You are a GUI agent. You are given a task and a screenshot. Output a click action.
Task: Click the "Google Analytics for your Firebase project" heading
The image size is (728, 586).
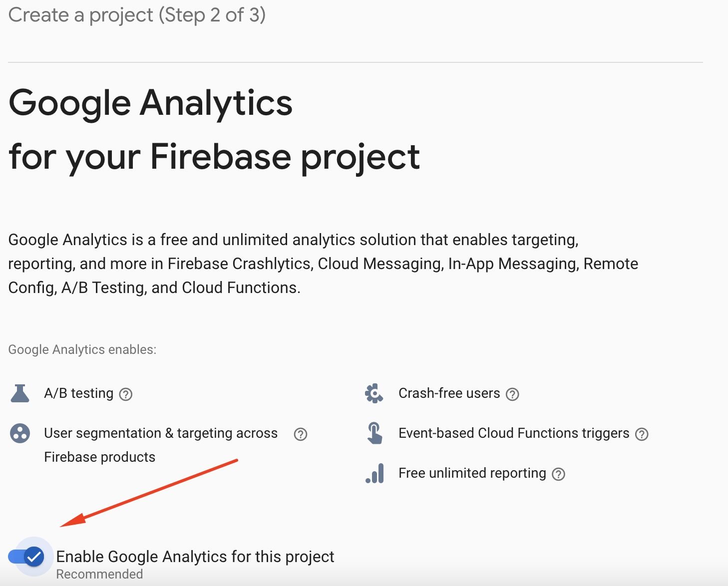215,130
